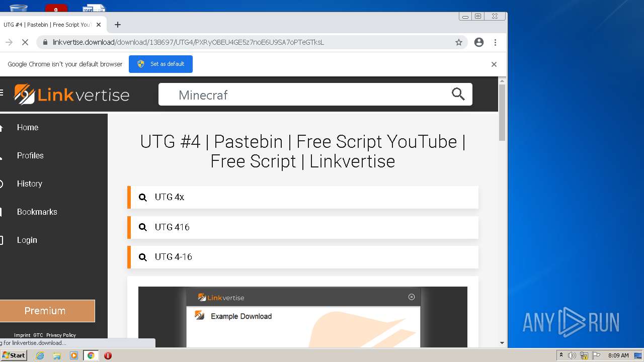Click the GTC footer link

pyautogui.click(x=38, y=335)
